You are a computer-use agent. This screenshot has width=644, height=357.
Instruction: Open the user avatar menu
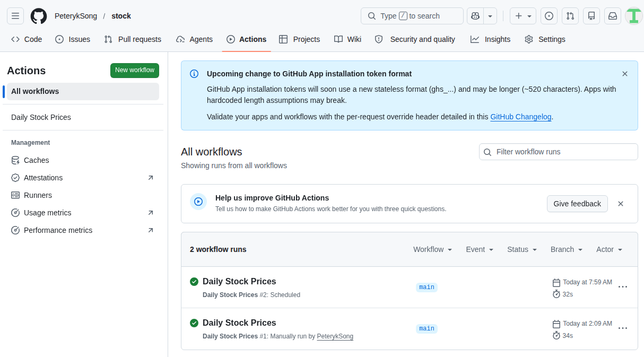coord(634,16)
